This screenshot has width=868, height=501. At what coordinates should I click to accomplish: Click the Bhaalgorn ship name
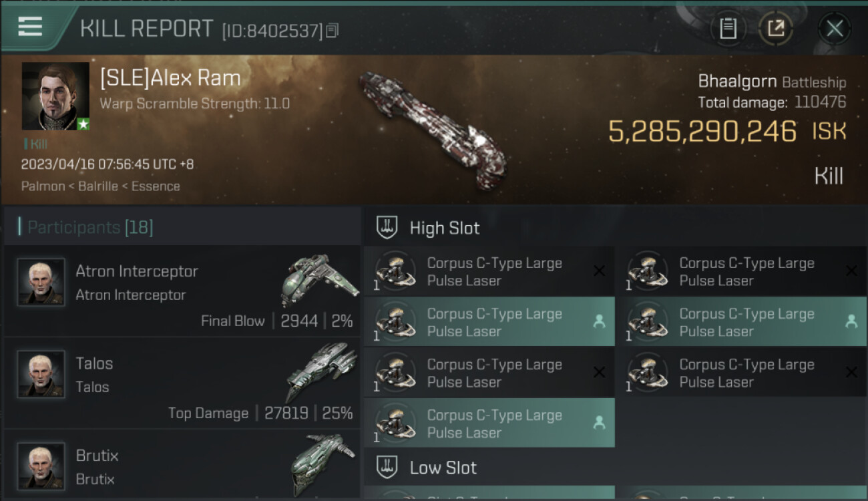pyautogui.click(x=736, y=81)
